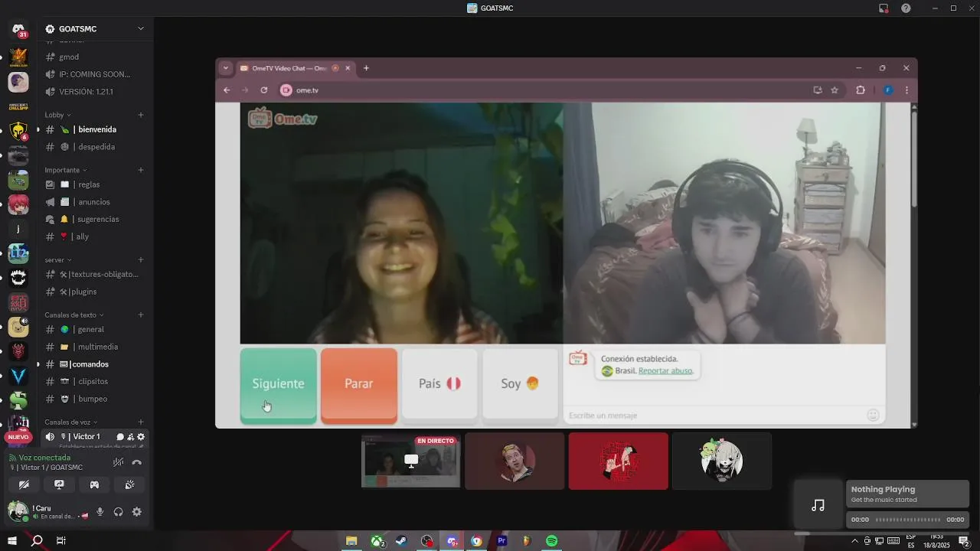Select the OmeTV Video Chat tab
The image size is (980, 551).
point(295,68)
